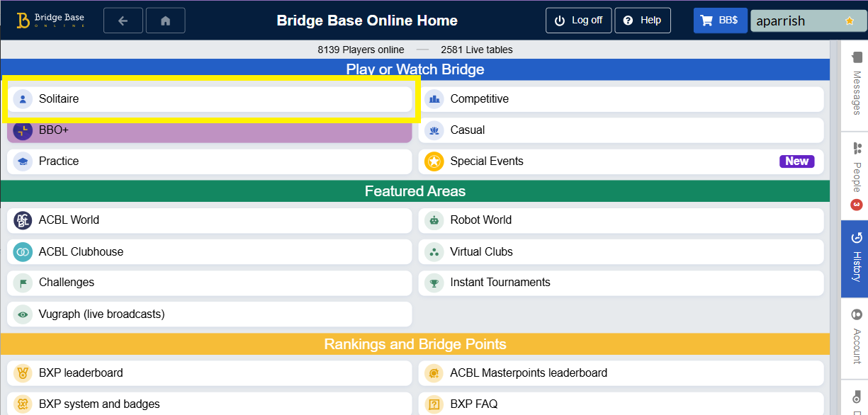Open Robot World
The width and height of the screenshot is (868, 415).
[621, 220]
